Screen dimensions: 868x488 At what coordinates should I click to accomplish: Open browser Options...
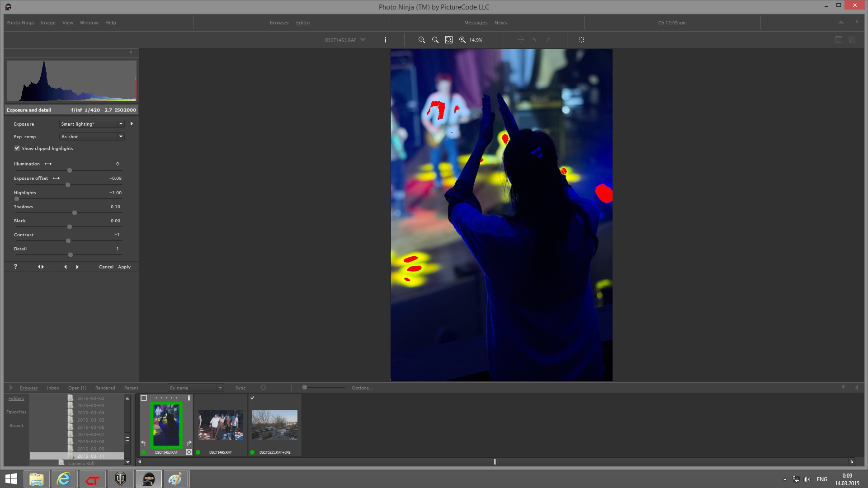(x=362, y=388)
